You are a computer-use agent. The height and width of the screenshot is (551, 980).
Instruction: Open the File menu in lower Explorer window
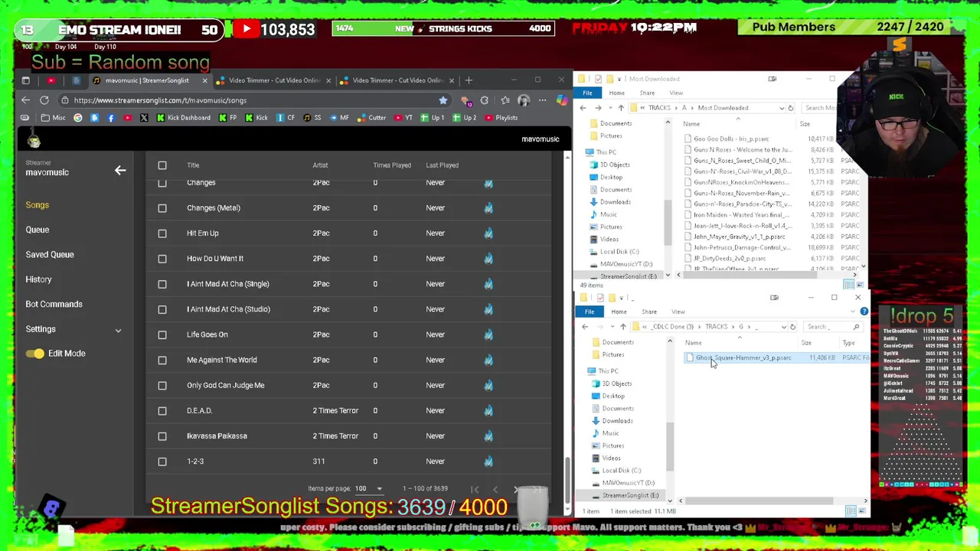590,311
